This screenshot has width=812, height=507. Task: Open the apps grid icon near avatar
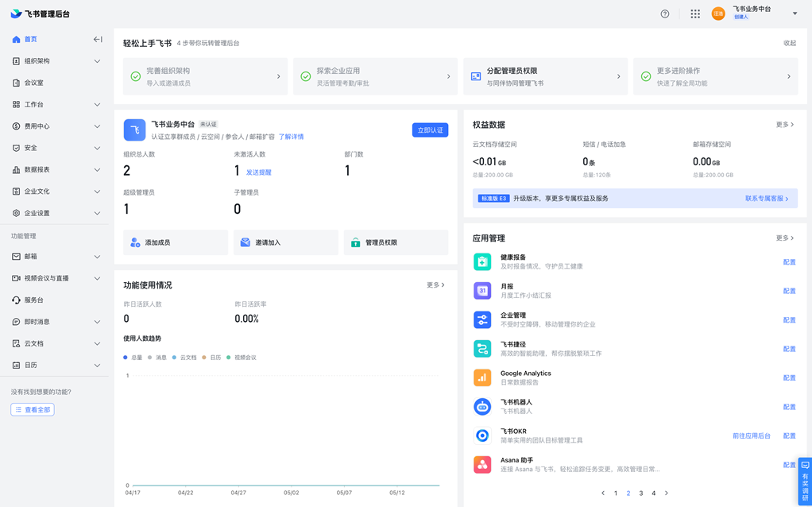(694, 14)
